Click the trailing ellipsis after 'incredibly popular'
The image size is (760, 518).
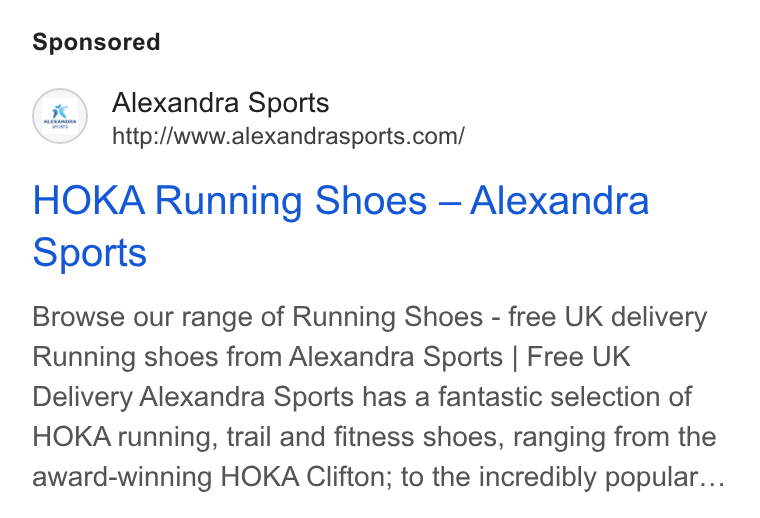click(x=712, y=480)
